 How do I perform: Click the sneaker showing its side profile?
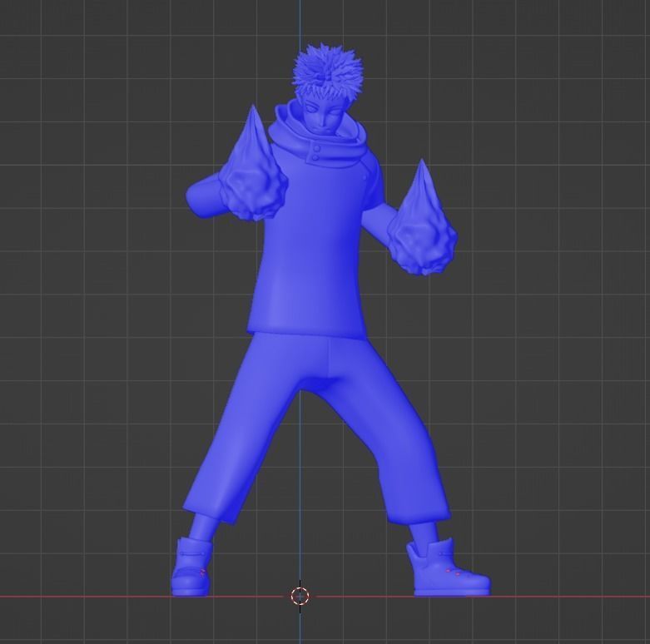[x=448, y=567]
